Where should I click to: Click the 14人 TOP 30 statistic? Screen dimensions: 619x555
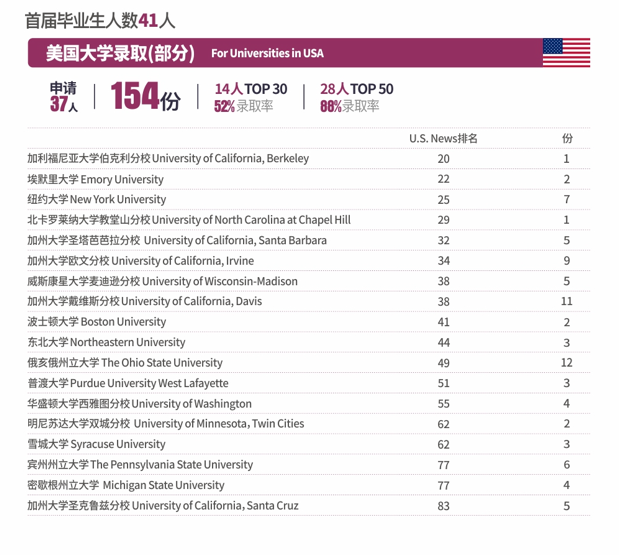click(x=251, y=89)
